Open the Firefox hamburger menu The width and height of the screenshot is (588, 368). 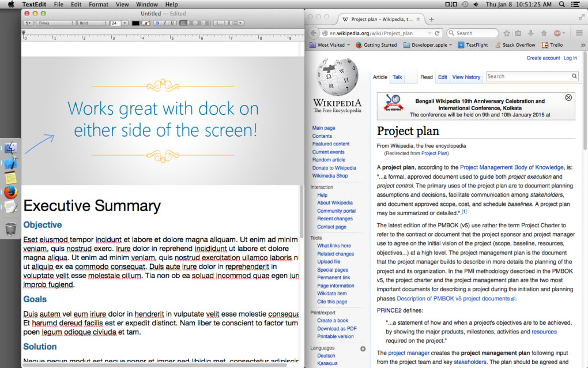pyautogui.click(x=579, y=33)
